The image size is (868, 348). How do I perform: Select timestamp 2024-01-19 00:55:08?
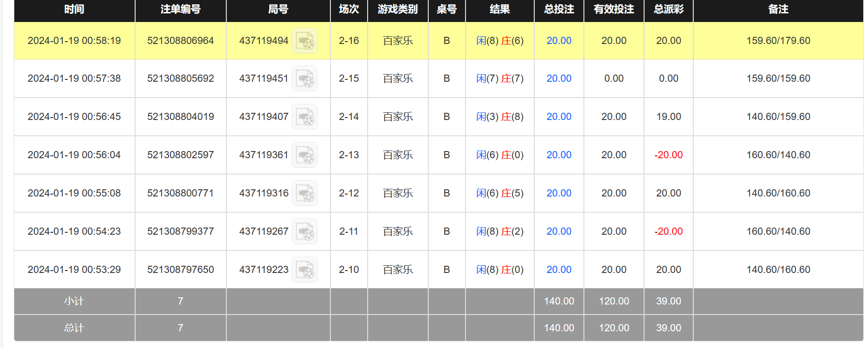[74, 193]
